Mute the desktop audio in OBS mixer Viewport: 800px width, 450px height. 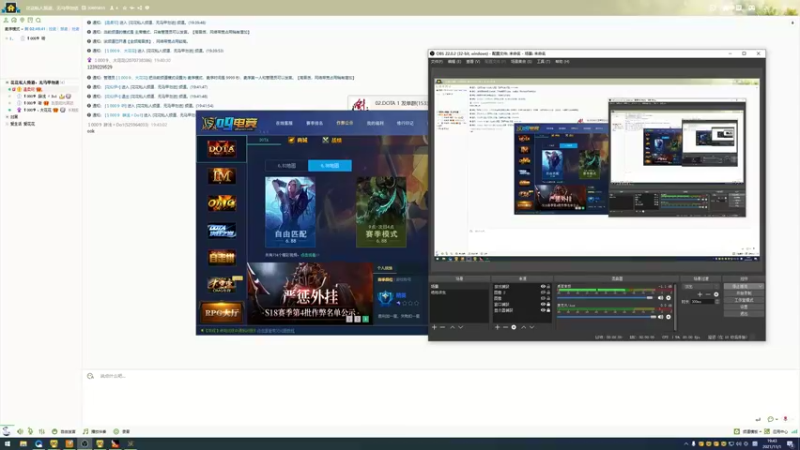[x=661, y=298]
